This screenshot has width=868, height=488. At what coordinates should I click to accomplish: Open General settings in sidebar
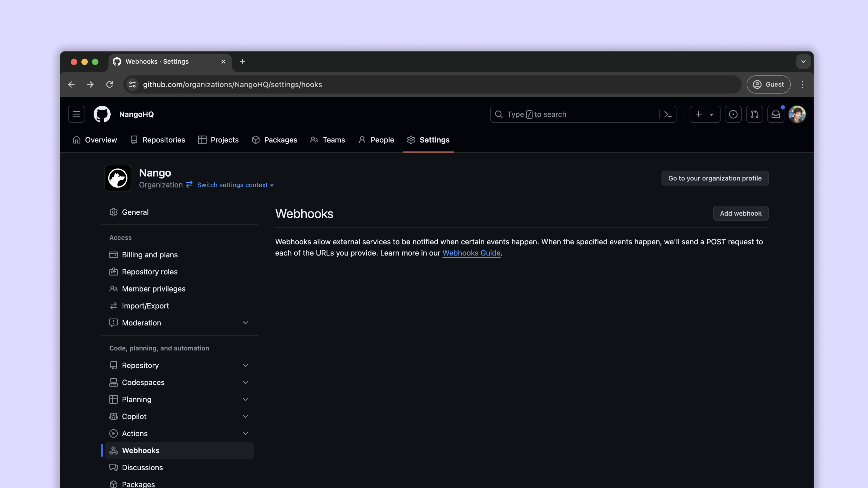179,212
